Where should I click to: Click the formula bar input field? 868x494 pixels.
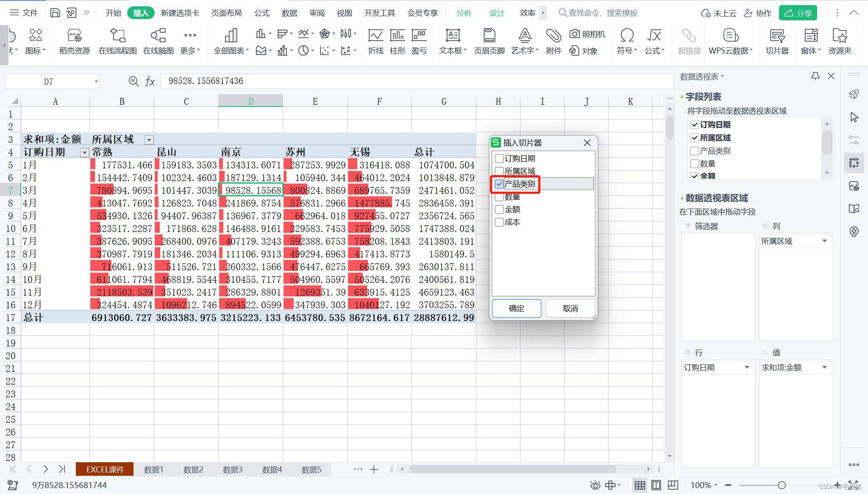[415, 81]
